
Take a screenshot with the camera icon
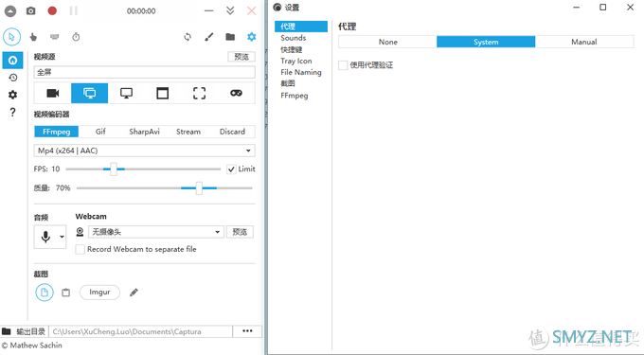tap(31, 11)
